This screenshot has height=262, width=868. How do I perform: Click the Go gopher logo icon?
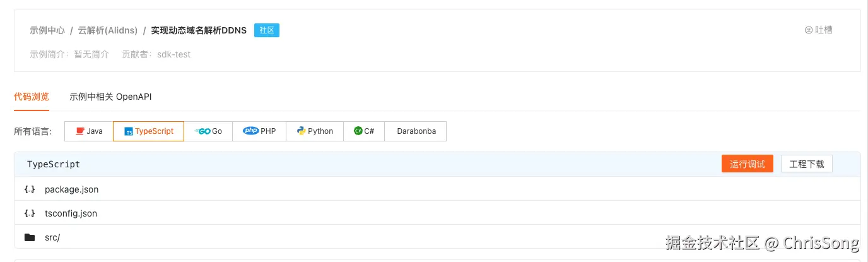[202, 131]
